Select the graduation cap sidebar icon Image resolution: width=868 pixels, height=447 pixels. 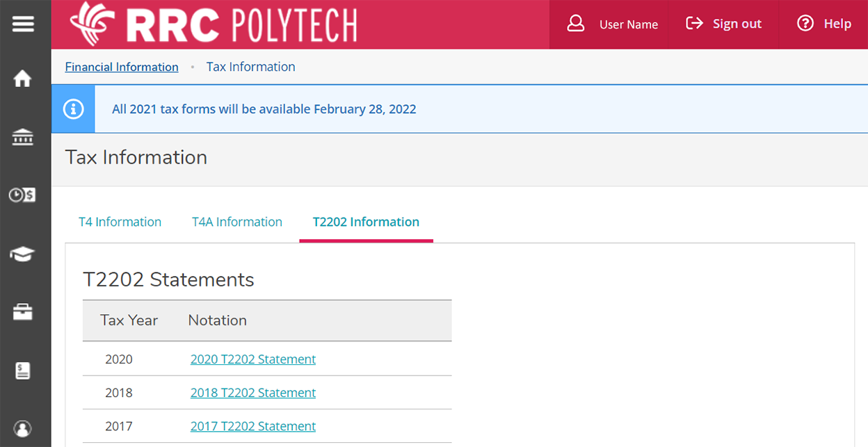pos(23,254)
